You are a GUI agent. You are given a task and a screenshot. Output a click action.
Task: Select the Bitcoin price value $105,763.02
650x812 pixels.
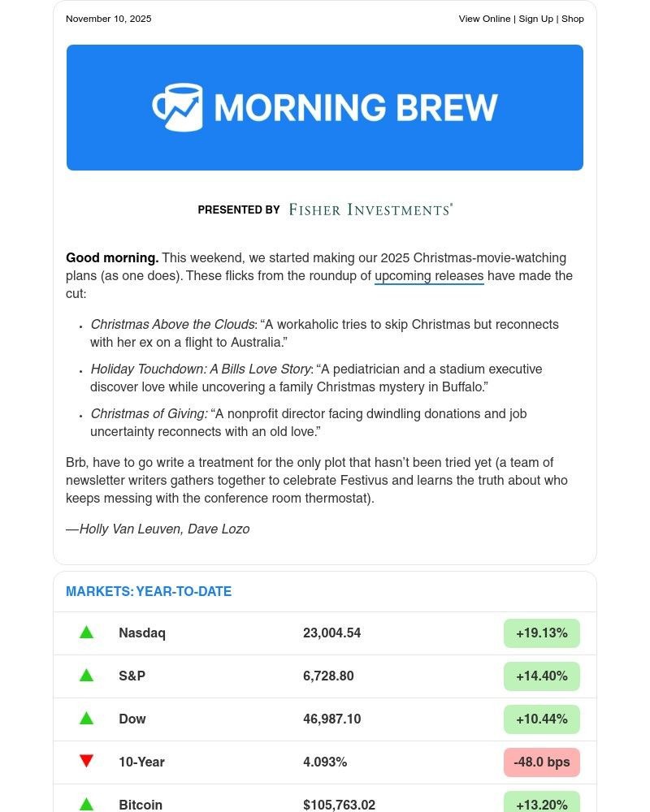point(339,804)
